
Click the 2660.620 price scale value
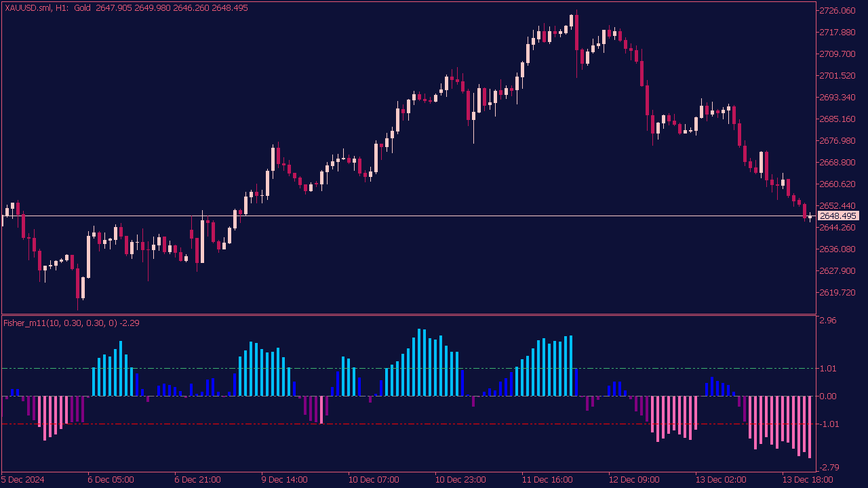click(839, 184)
